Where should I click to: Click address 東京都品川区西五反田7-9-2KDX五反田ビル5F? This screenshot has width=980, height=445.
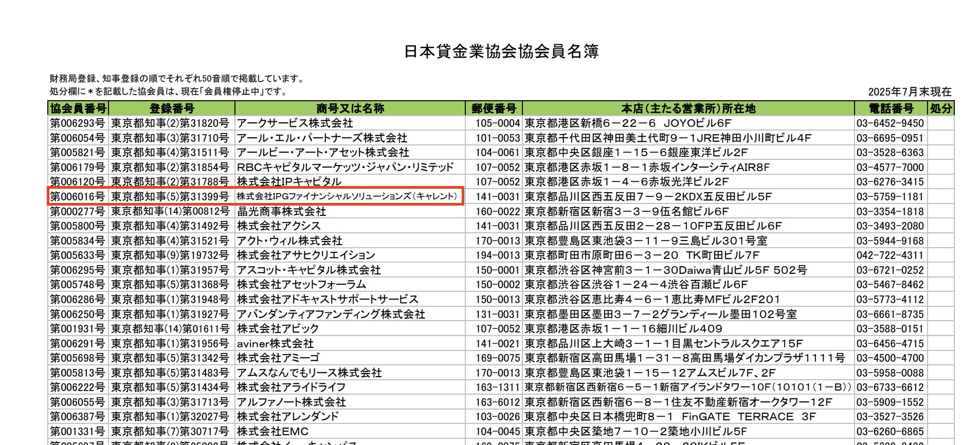point(648,197)
